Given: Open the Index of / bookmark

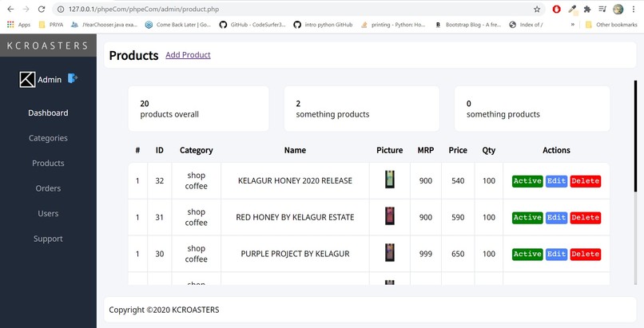Looking at the screenshot, I should pos(526,25).
